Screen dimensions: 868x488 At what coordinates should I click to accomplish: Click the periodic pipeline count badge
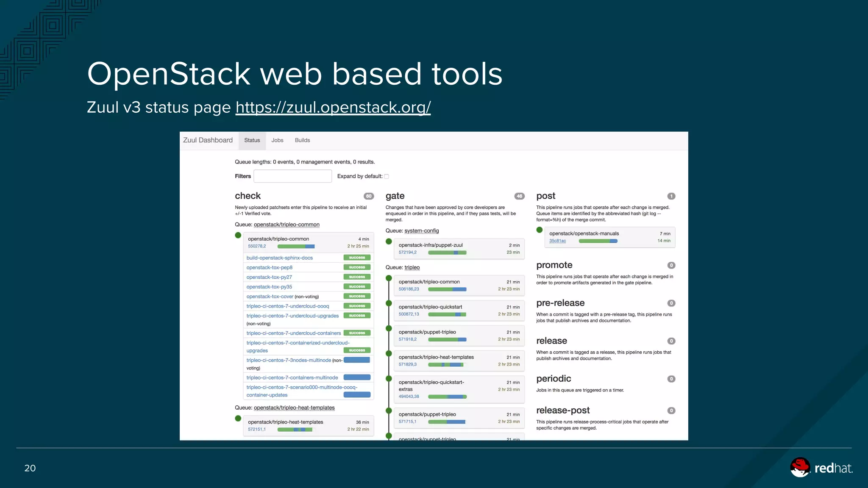pyautogui.click(x=671, y=379)
